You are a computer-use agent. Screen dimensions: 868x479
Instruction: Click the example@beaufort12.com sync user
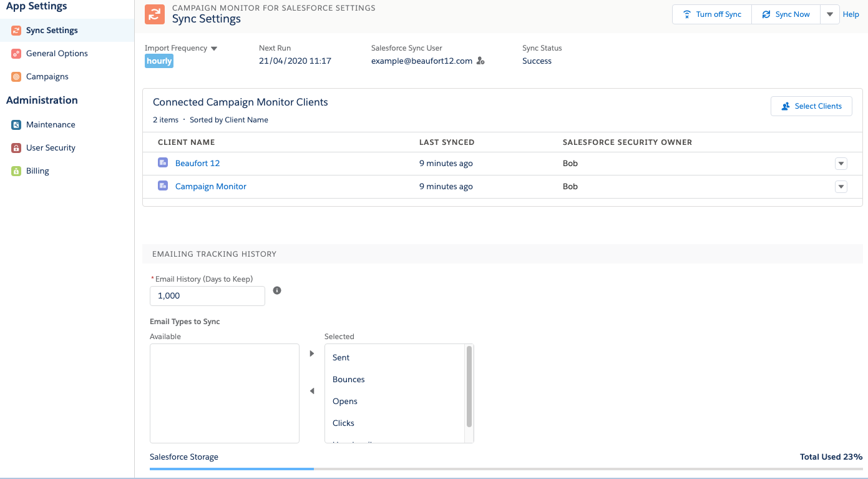tap(422, 61)
